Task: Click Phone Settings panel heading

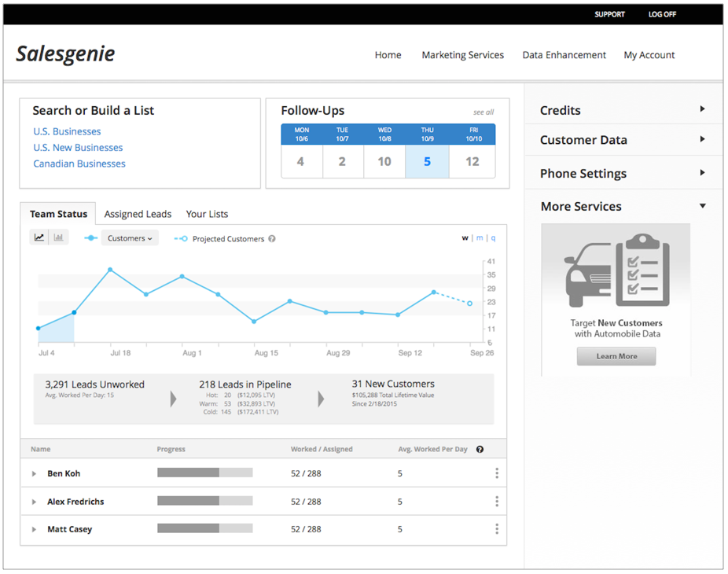Action: pyautogui.click(x=583, y=174)
